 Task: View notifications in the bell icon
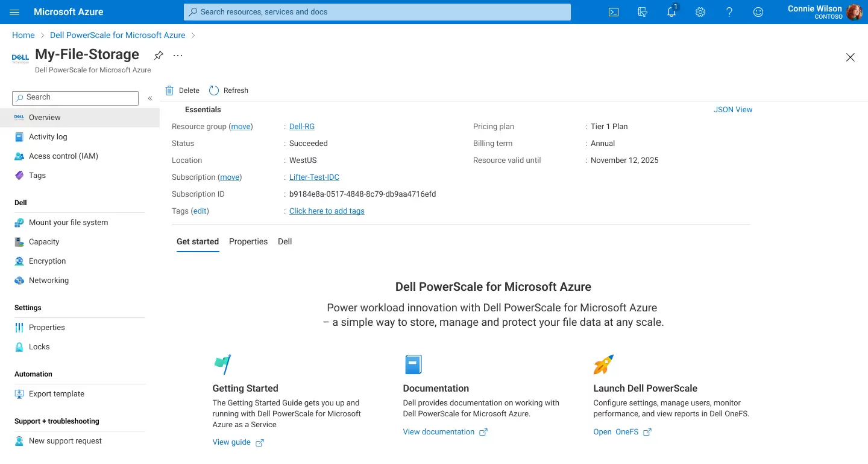671,12
